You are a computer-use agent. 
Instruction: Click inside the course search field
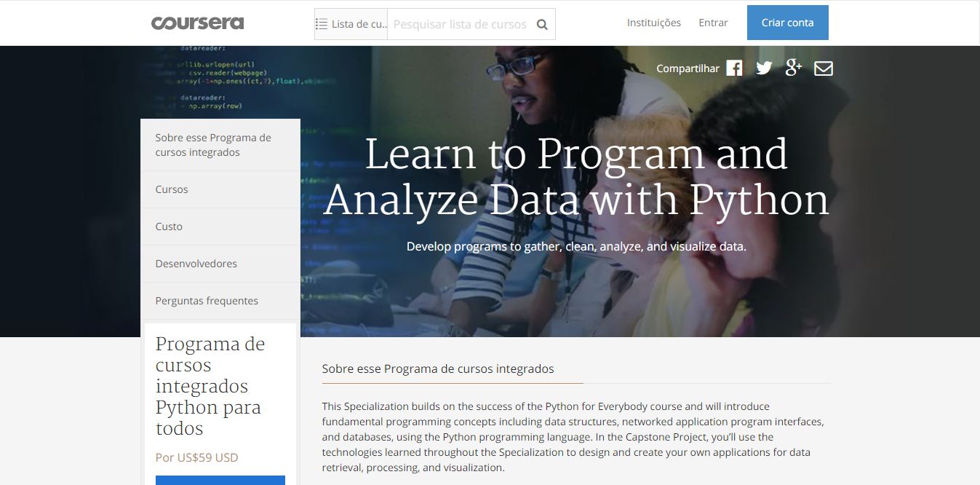click(x=458, y=23)
